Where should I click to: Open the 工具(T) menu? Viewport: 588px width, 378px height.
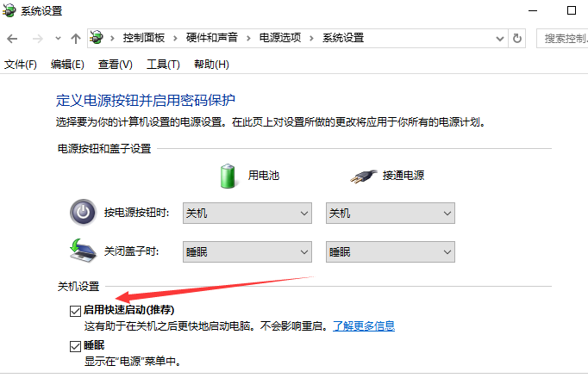[x=163, y=65]
